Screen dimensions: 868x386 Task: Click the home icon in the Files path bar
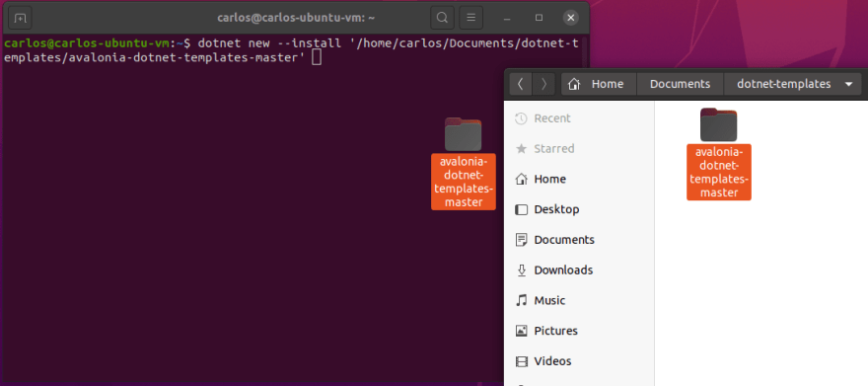pyautogui.click(x=574, y=84)
